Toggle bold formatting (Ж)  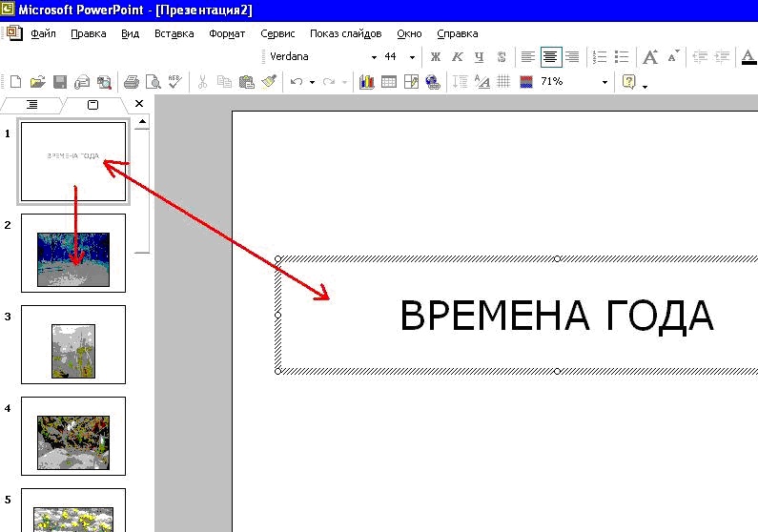(435, 57)
